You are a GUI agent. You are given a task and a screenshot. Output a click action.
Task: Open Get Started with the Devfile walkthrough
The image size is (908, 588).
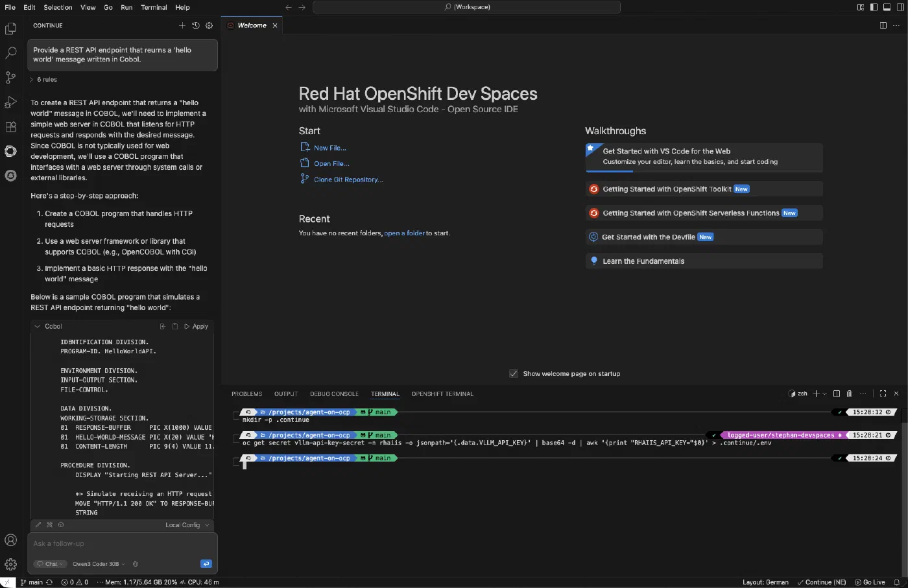[x=704, y=237]
